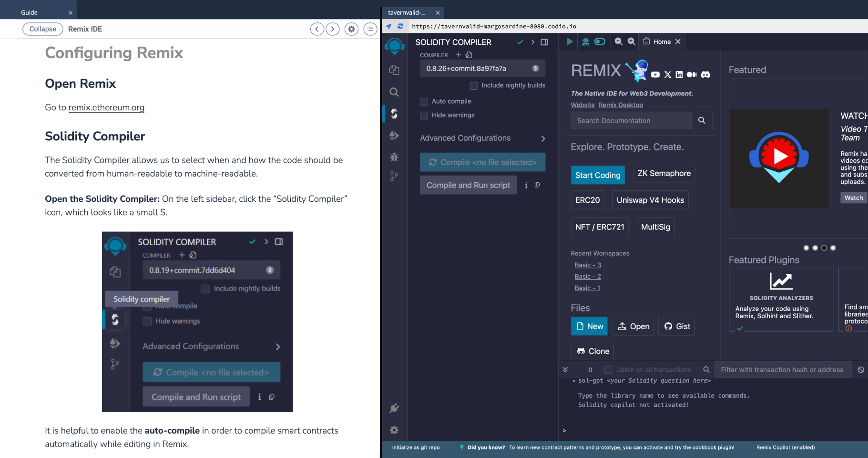Click in the Search Documentation field
The height and width of the screenshot is (458, 868).
(x=631, y=121)
